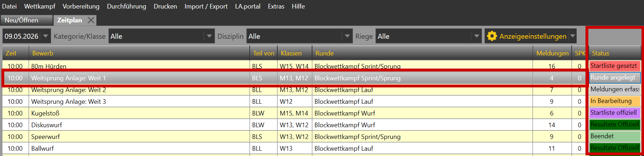Click W15, W14 class cell

click(294, 66)
